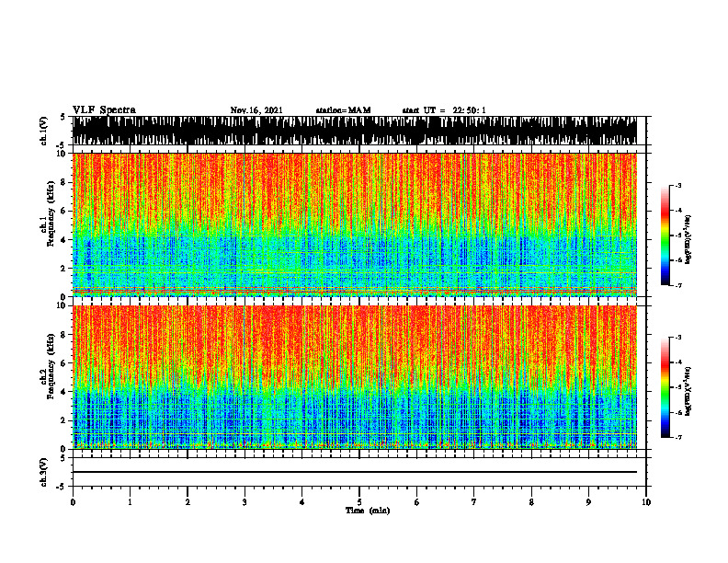Click the "-7" tick on ch.2 colorbar
The image size is (728, 563).
(x=678, y=437)
